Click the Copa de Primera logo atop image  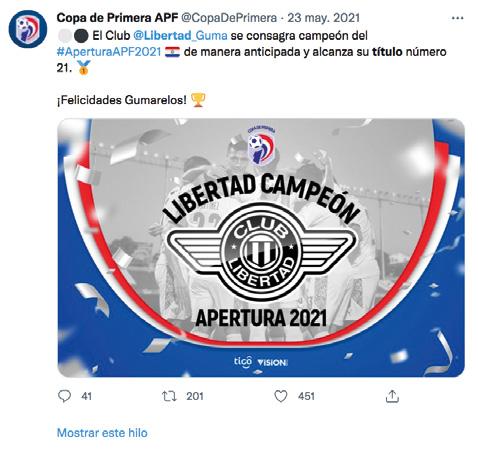(261, 145)
